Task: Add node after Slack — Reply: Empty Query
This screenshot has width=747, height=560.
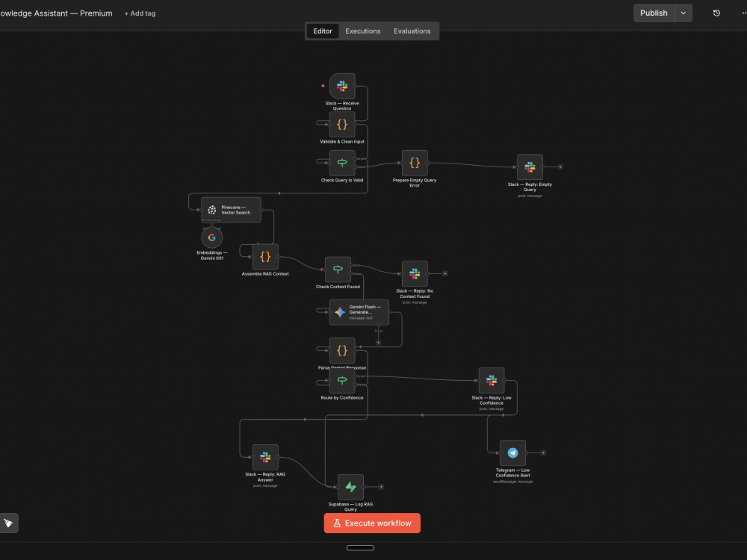Action: coord(560,167)
